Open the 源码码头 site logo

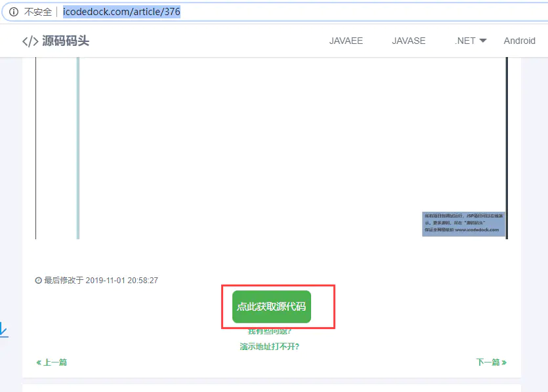tap(56, 41)
